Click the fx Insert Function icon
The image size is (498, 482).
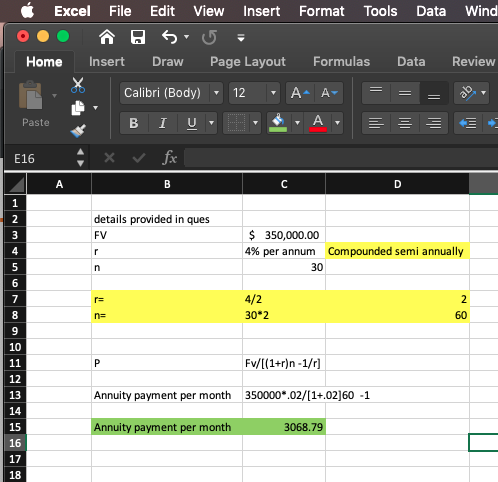pos(169,158)
